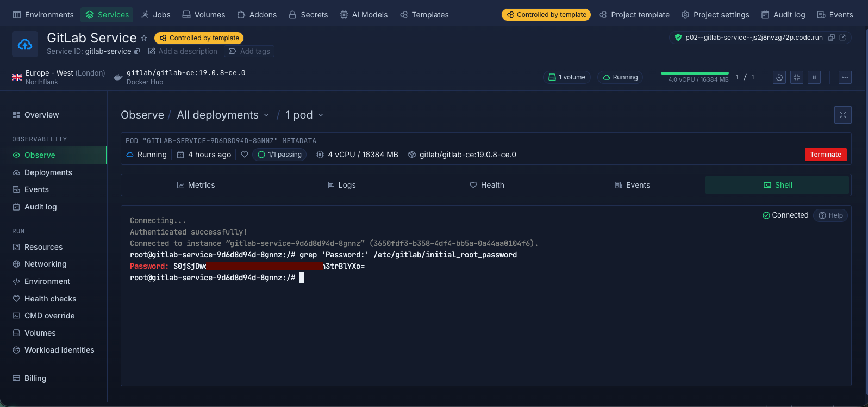Select the Shell tab

tap(777, 185)
